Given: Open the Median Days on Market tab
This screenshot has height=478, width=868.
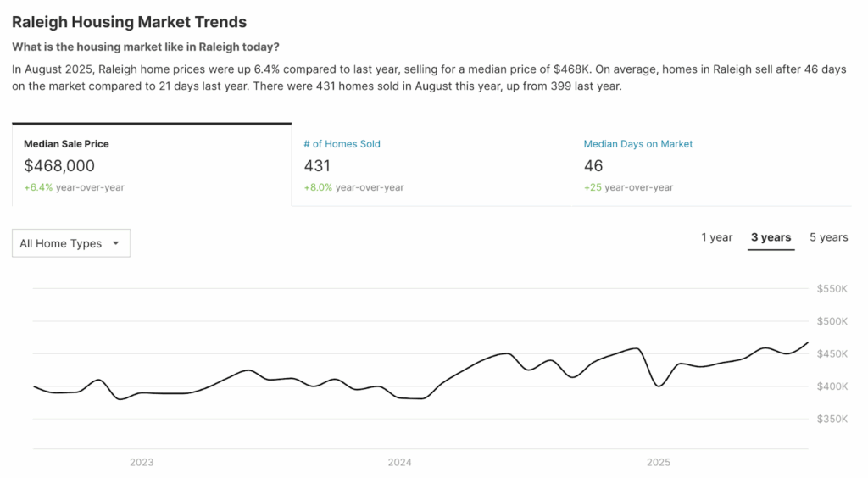Looking at the screenshot, I should [x=637, y=144].
